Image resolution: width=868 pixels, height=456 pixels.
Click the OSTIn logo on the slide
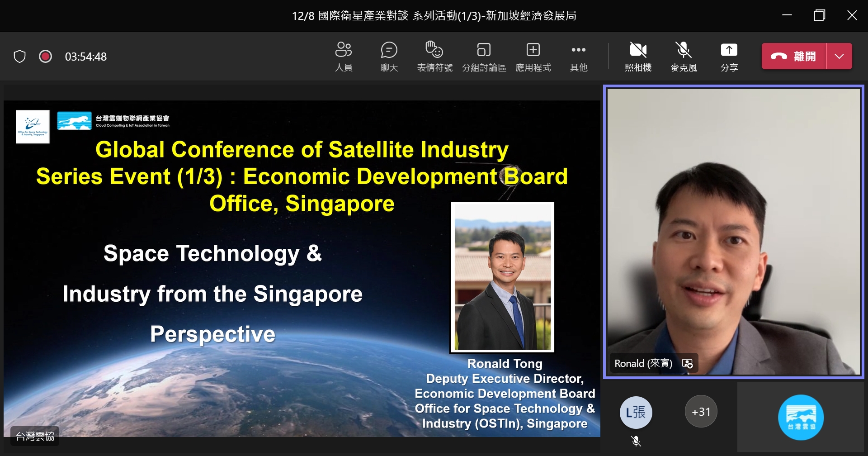coord(33,127)
